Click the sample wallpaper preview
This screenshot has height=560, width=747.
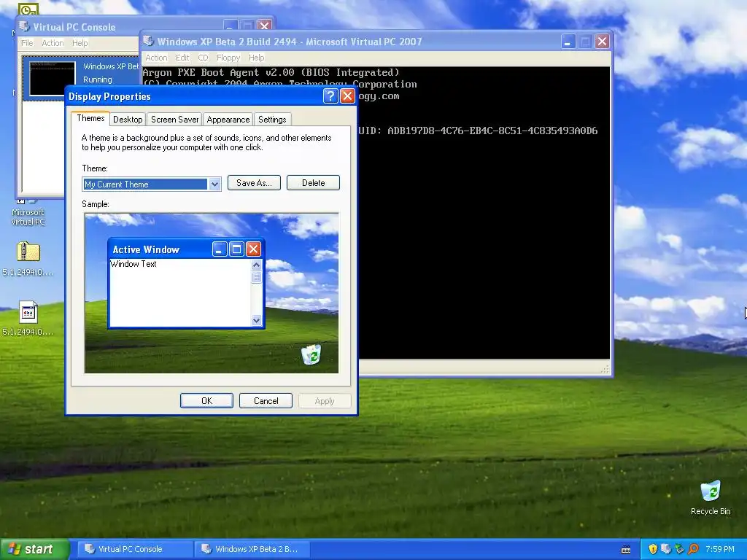212,293
